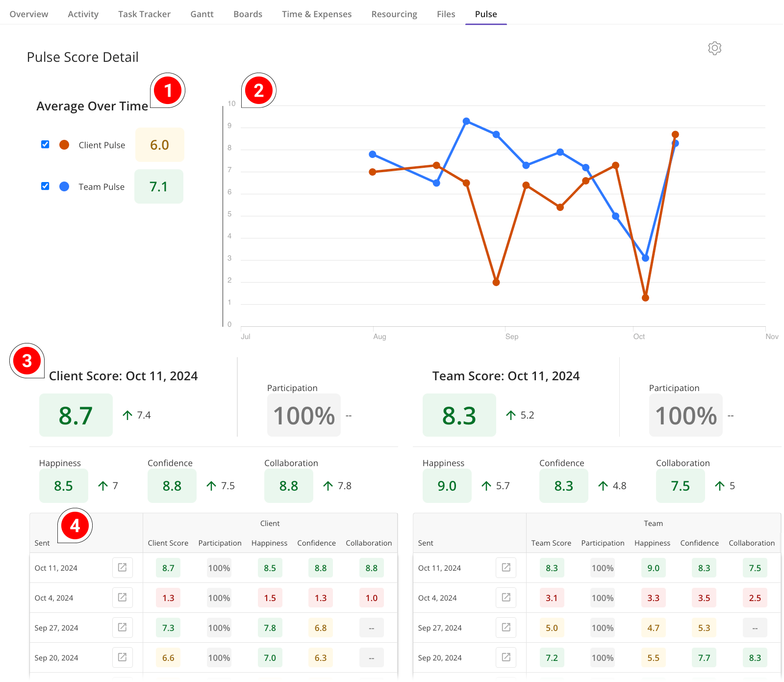Click the large client score 8.7
Image resolution: width=784 pixels, height=682 pixels.
76,415
